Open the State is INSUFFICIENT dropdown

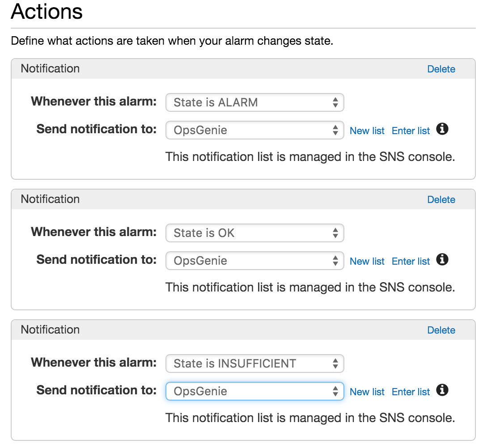coord(255,363)
